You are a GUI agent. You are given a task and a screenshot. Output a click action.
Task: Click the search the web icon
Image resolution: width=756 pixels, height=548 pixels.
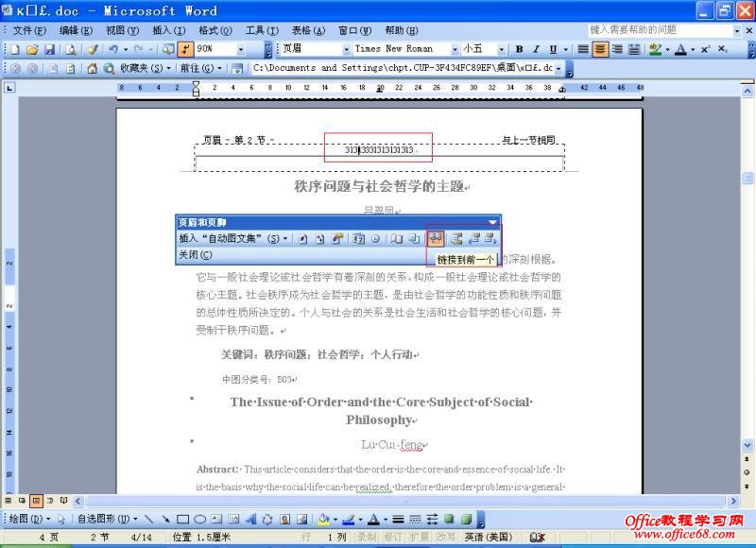pos(109,68)
